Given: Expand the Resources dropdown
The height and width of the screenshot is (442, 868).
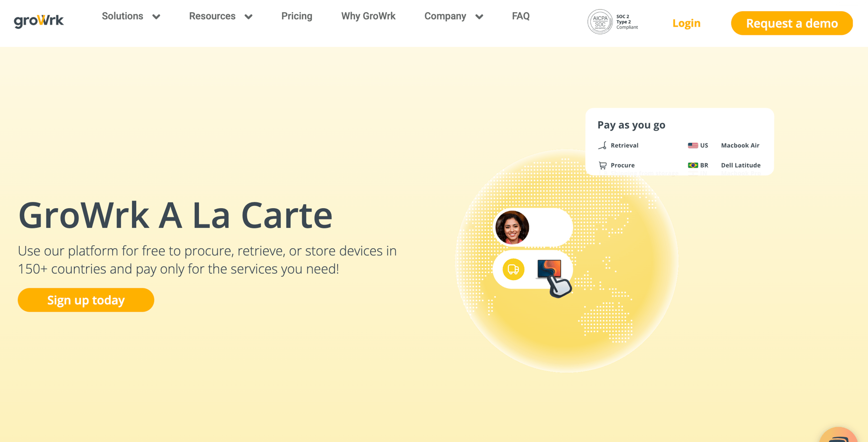Looking at the screenshot, I should 220,16.
